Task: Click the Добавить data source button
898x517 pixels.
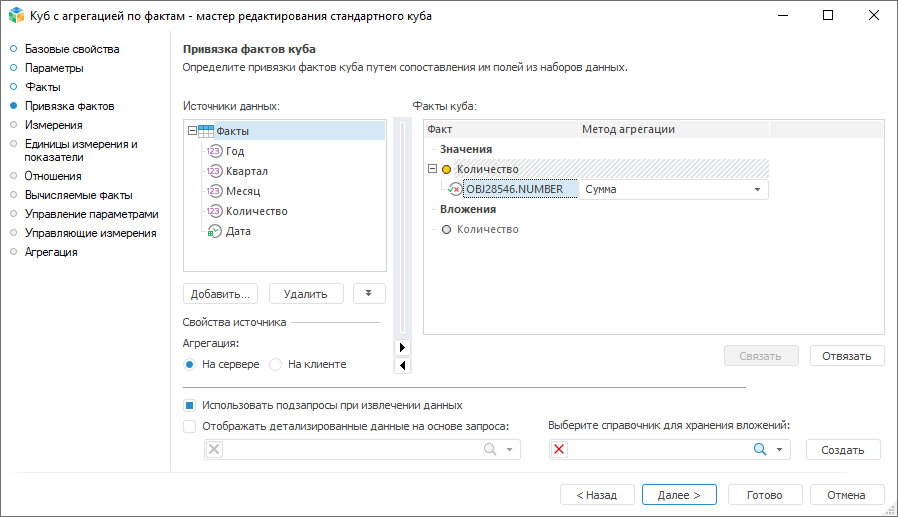Action: [x=221, y=294]
